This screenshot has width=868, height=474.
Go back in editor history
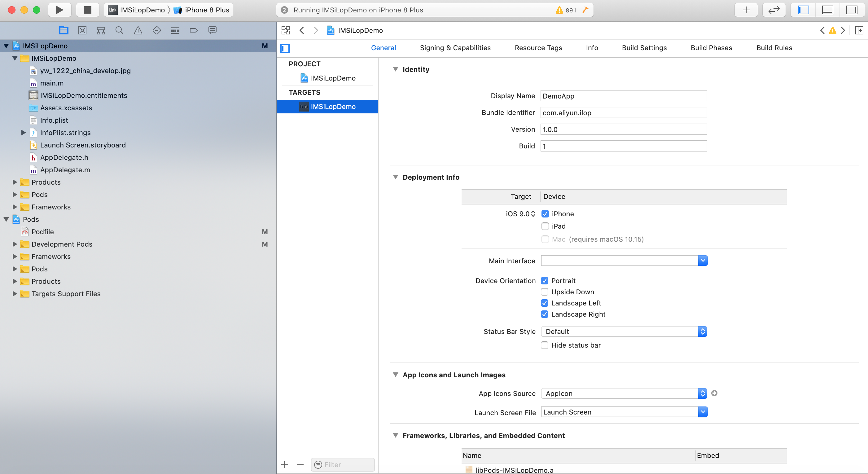(x=302, y=30)
